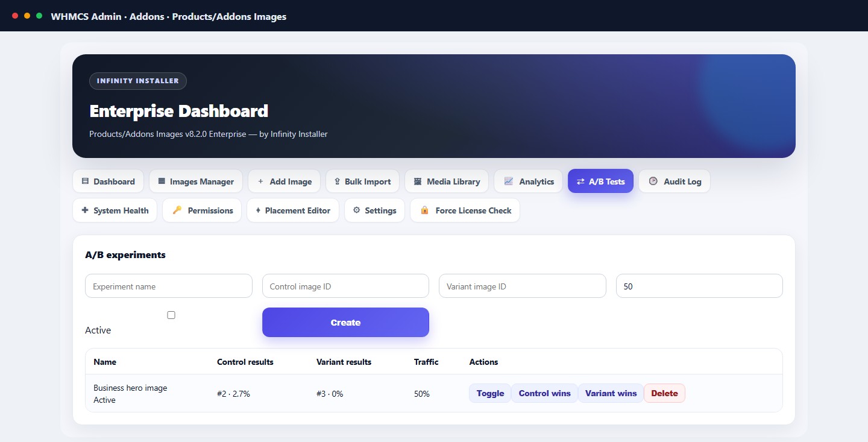Click the Infinity Installer badge
868x442 pixels.
click(138, 81)
